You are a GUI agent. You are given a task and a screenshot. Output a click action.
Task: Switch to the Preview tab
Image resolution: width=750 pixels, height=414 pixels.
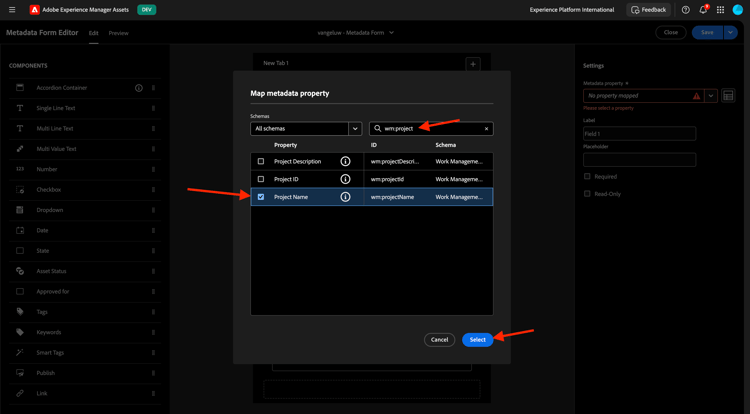pyautogui.click(x=118, y=33)
